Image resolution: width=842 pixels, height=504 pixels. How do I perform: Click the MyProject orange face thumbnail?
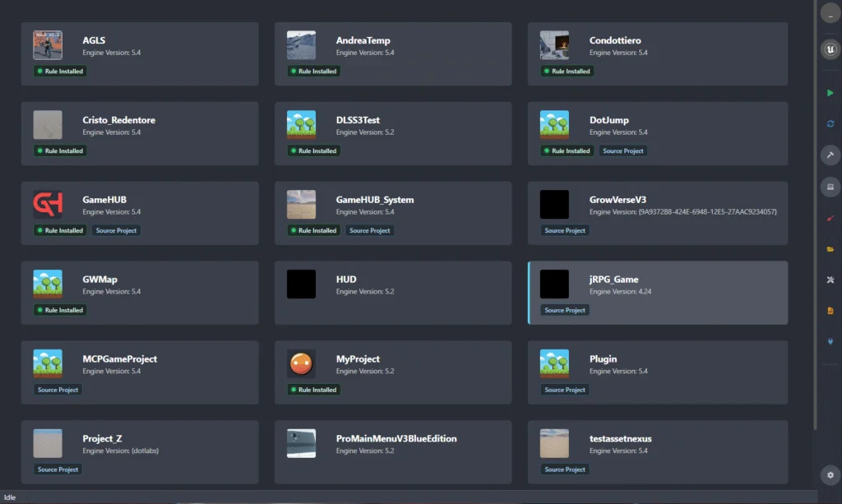[301, 364]
